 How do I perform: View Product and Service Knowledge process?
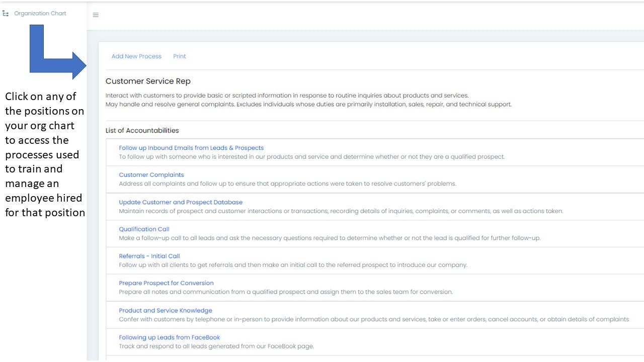coord(166,310)
